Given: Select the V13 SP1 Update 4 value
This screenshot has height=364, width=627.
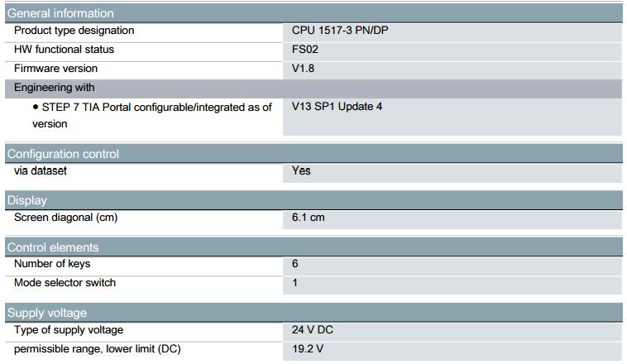Looking at the screenshot, I should coord(337,107).
